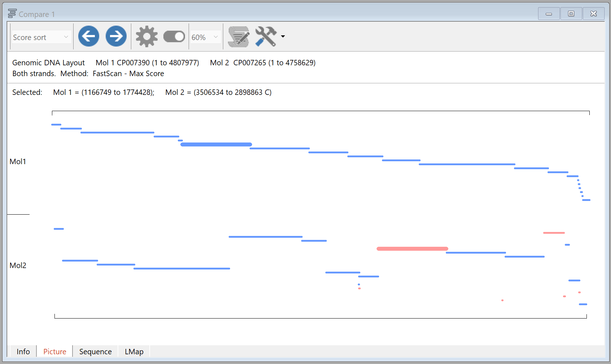Click the Mol1 row label

18,162
